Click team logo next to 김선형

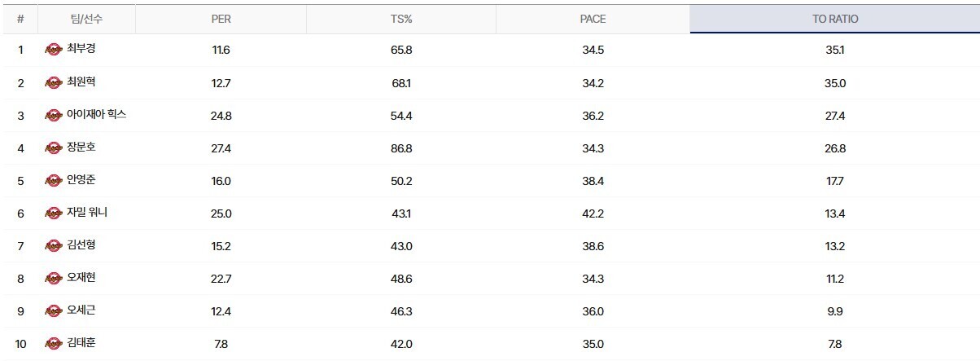54,245
